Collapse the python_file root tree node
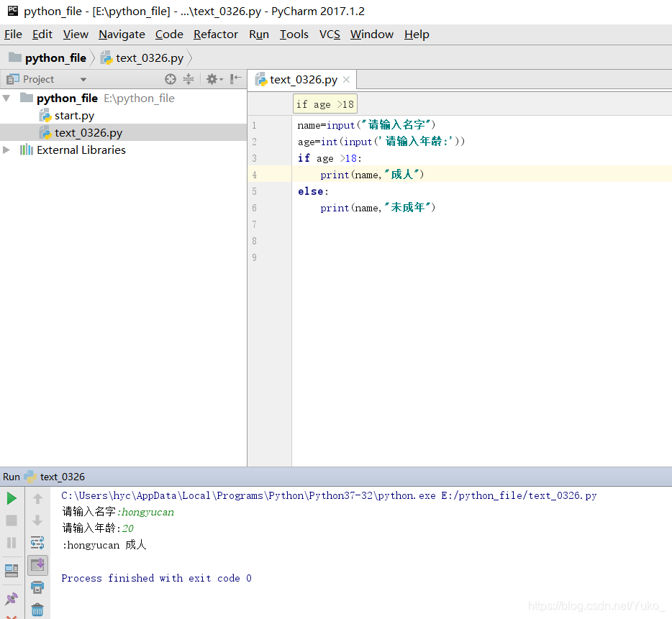The height and width of the screenshot is (619, 672). [6, 98]
